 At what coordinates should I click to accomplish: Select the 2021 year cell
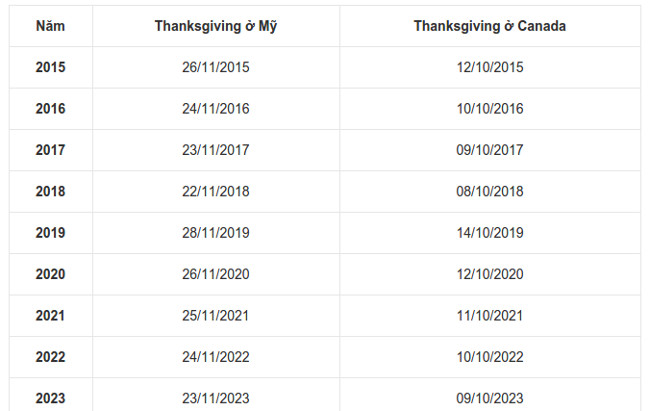tap(50, 315)
